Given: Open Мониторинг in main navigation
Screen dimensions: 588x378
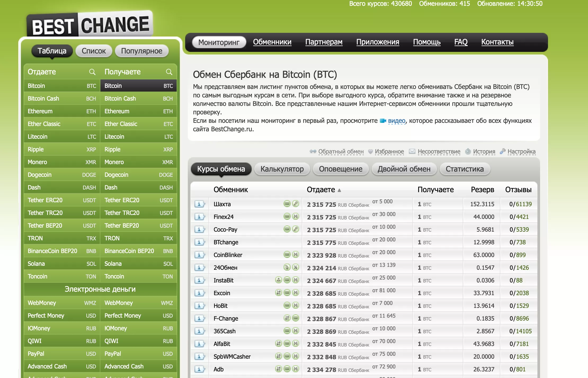Looking at the screenshot, I should 219,42.
